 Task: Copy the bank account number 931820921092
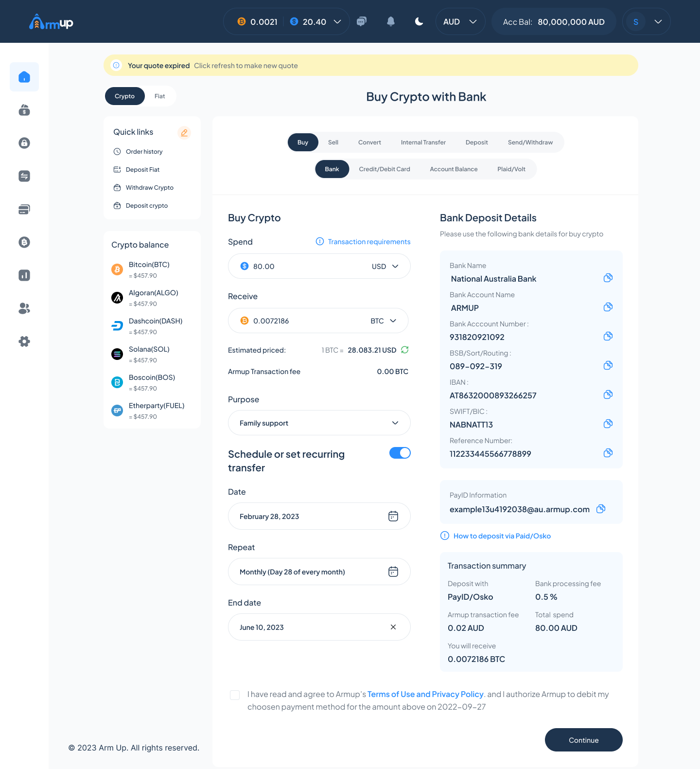coord(608,336)
